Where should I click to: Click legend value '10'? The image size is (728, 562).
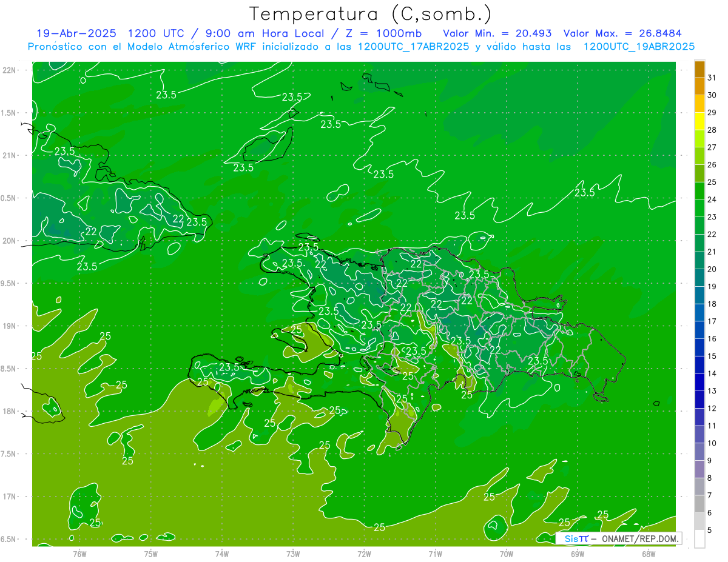712,444
